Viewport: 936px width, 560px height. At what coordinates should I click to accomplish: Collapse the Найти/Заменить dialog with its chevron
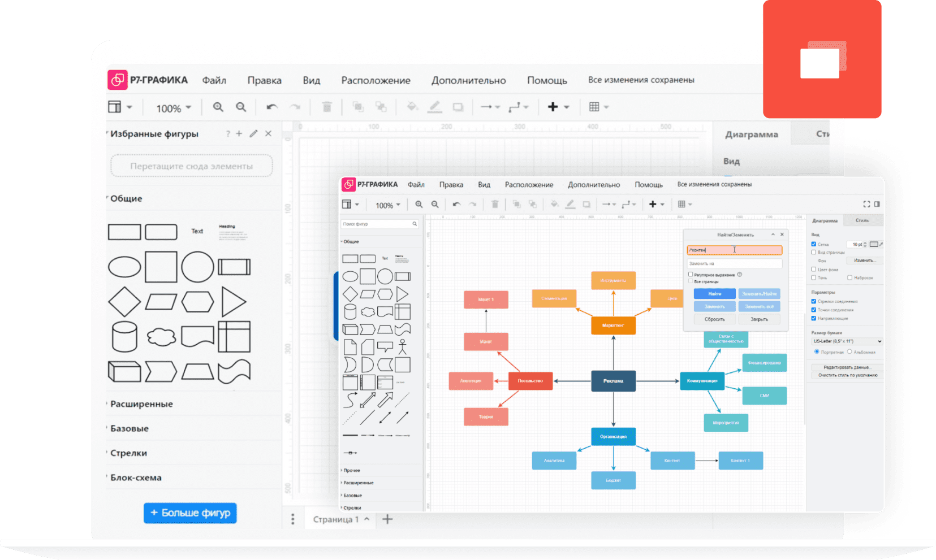773,235
